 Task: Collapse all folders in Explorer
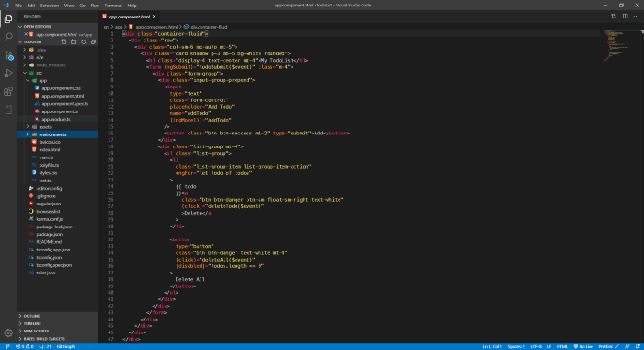(93, 42)
